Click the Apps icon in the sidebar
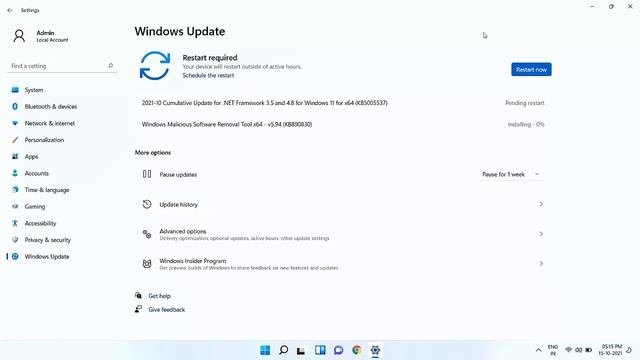The height and width of the screenshot is (360, 640). 15,157
